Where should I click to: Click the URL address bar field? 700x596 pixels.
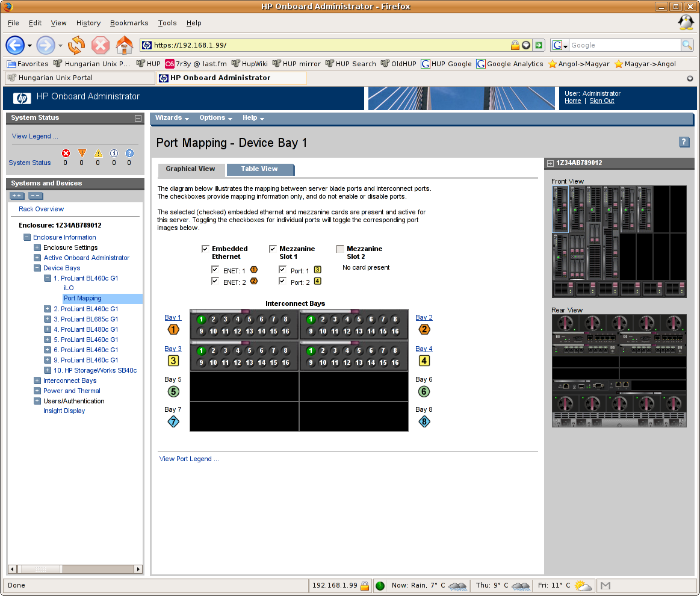tap(329, 45)
